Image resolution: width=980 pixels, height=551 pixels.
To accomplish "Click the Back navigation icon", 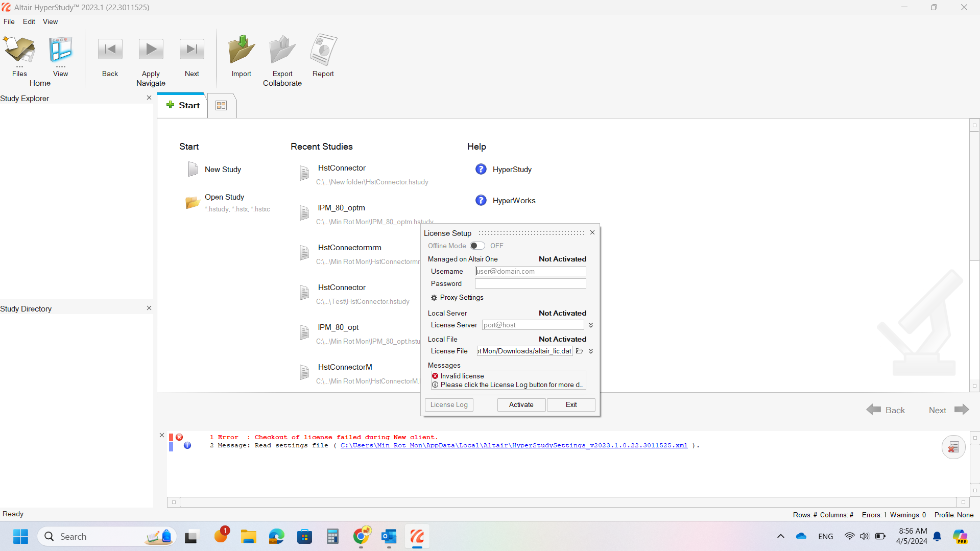I will [110, 49].
